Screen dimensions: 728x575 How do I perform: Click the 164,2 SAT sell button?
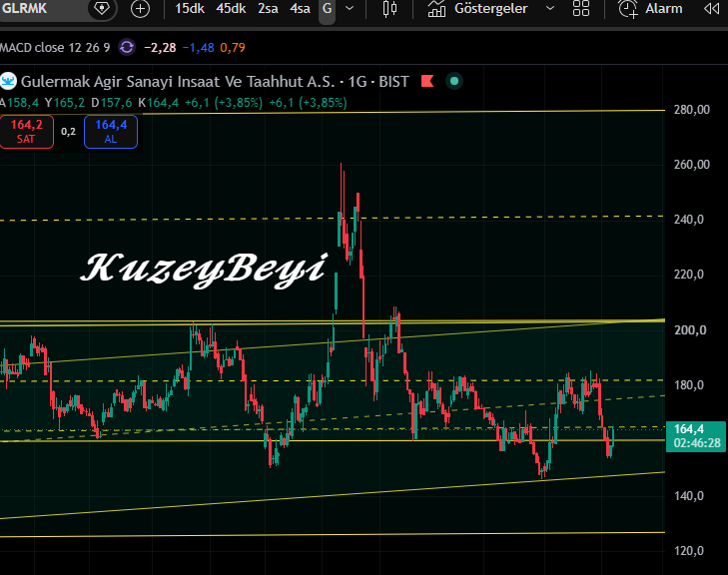click(27, 132)
